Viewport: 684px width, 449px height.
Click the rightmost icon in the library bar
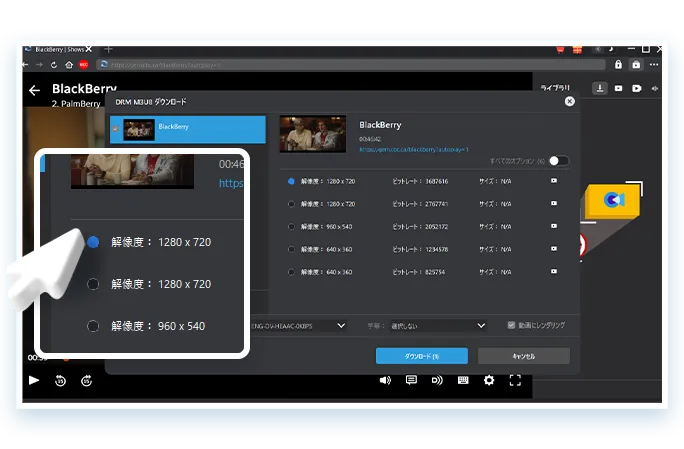point(654,88)
